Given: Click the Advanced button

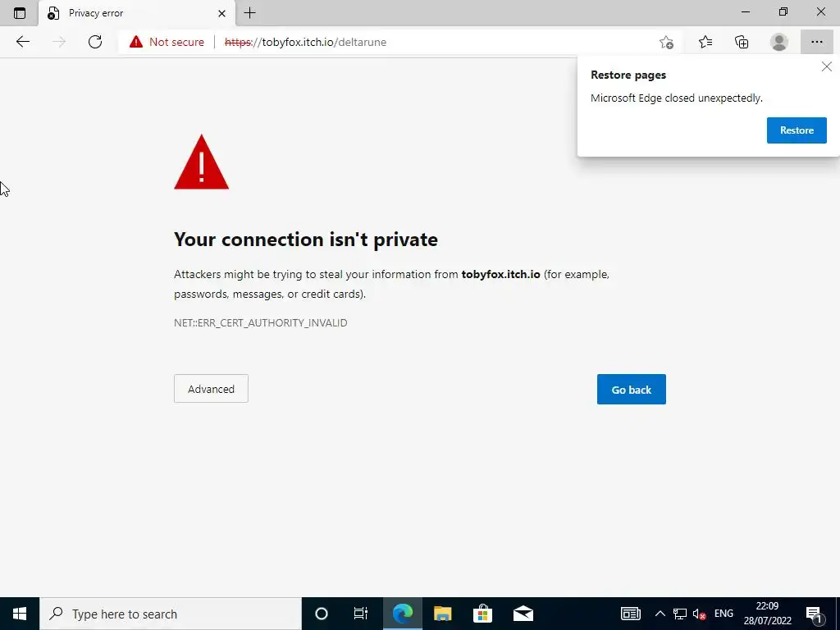Looking at the screenshot, I should point(211,388).
